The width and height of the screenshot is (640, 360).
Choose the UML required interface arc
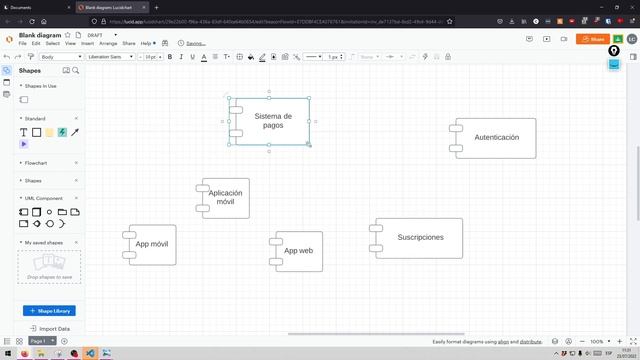pyautogui.click(x=62, y=224)
